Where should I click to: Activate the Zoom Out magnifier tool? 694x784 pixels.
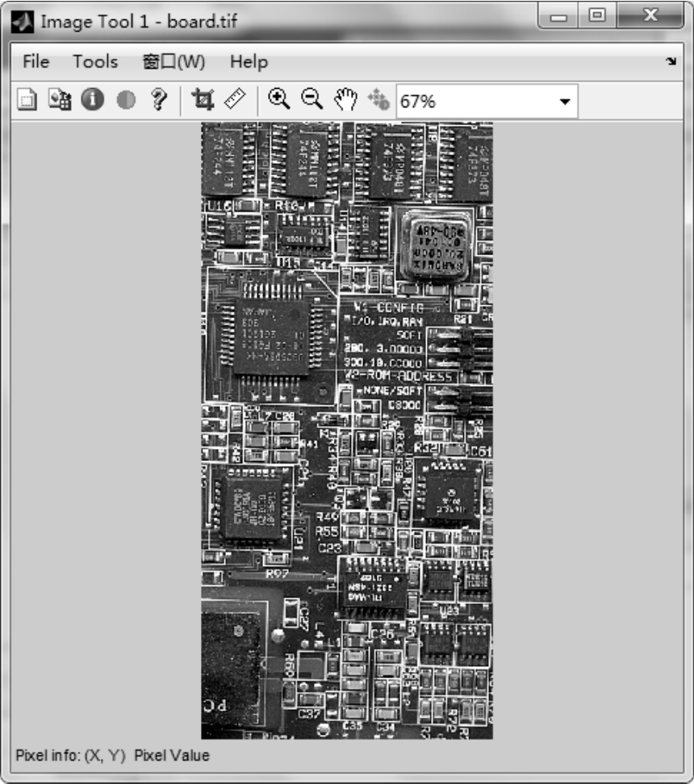click(x=311, y=99)
